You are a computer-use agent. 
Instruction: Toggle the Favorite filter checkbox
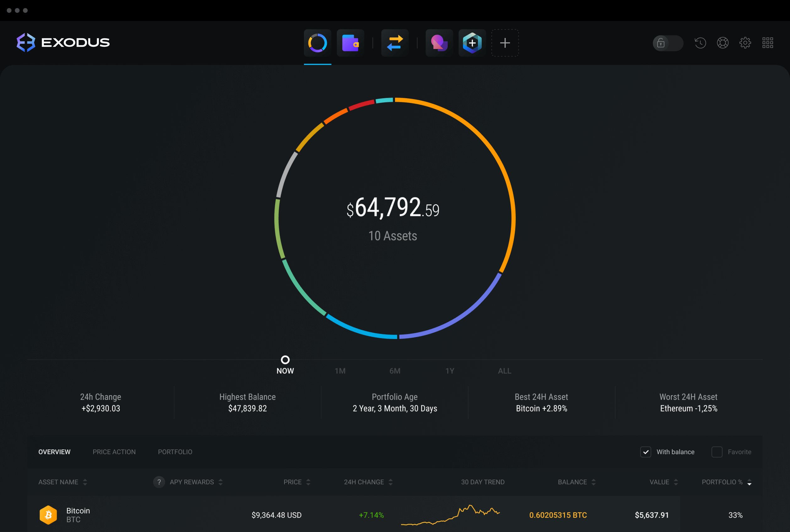click(x=717, y=452)
